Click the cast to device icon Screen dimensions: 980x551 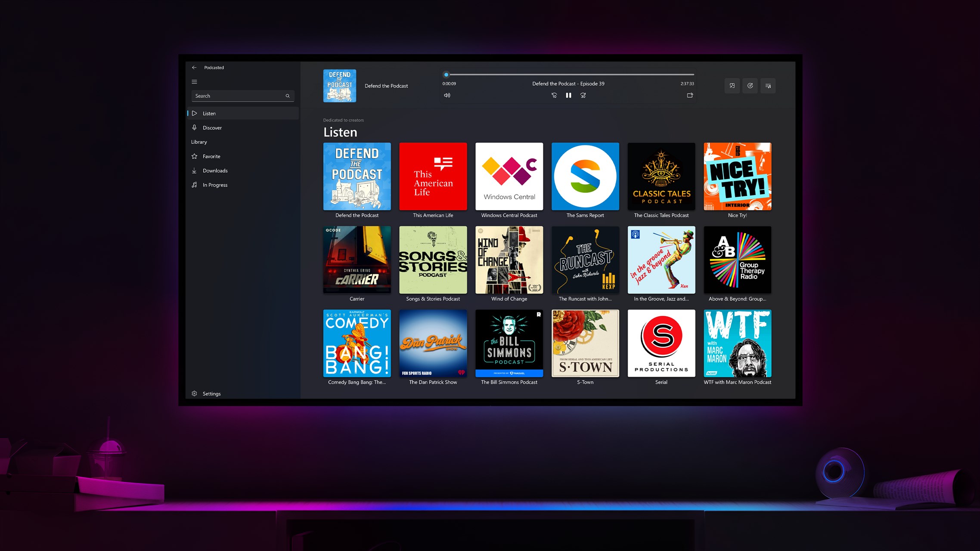pyautogui.click(x=690, y=95)
